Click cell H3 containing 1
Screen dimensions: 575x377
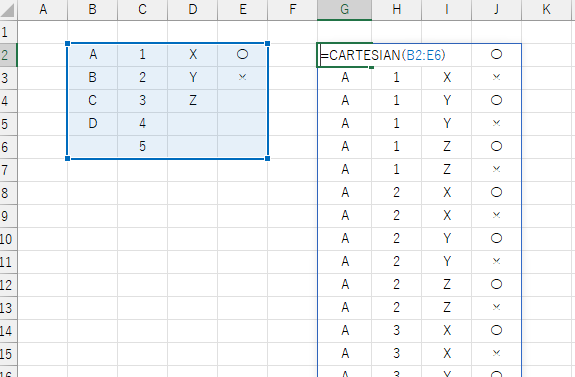pyautogui.click(x=397, y=78)
